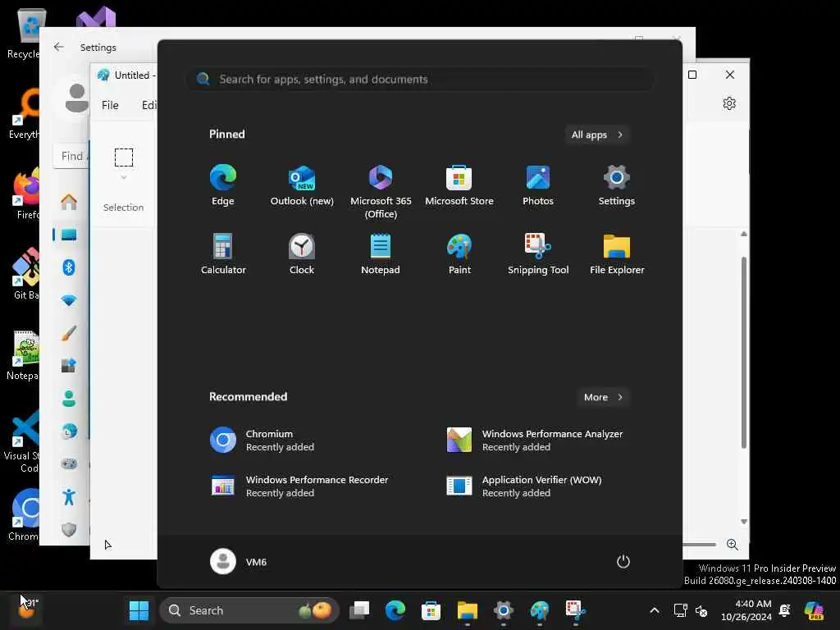Click the power button in Start menu
The image size is (840, 630).
click(623, 561)
